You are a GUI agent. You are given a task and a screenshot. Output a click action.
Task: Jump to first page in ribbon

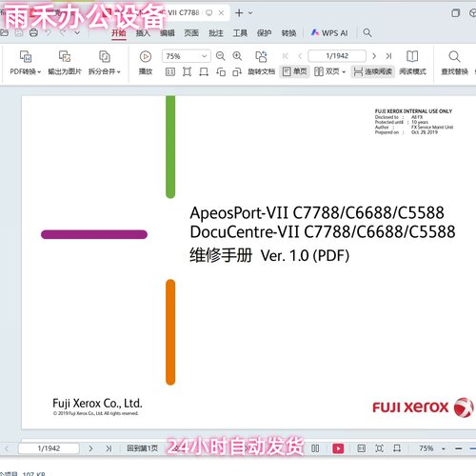click(x=286, y=56)
